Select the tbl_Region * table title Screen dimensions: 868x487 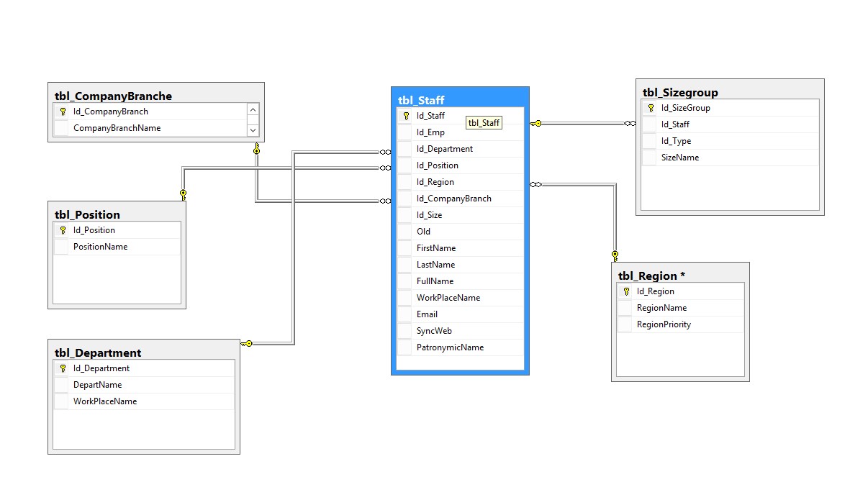click(652, 276)
